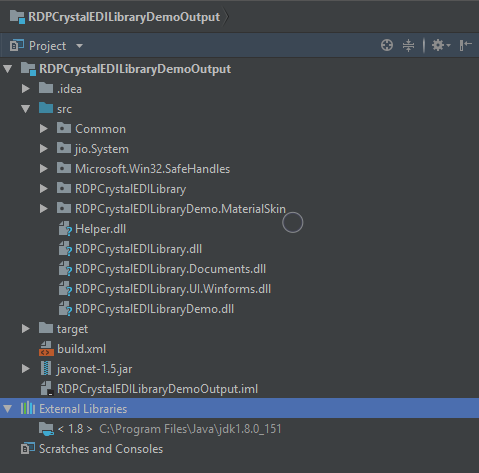Click the Scratches and Consoles icon

28,449
